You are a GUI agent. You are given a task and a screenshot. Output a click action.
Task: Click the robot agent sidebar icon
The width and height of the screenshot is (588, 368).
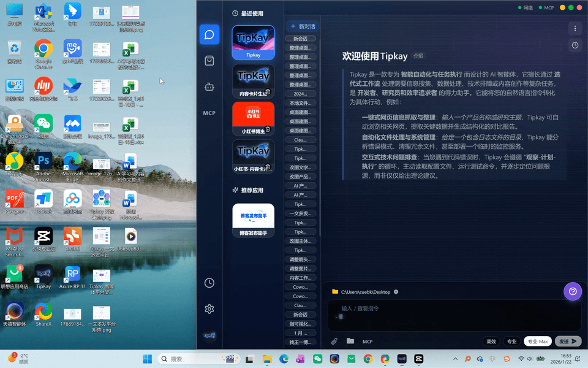pyautogui.click(x=209, y=87)
